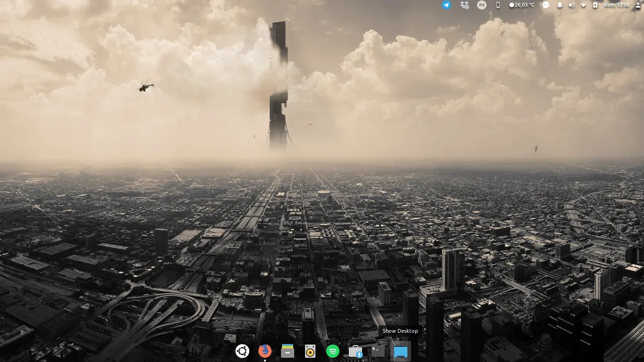Open the network Wi-Fi indicator
Image resolution: width=644 pixels, height=362 pixels.
pyautogui.click(x=583, y=5)
